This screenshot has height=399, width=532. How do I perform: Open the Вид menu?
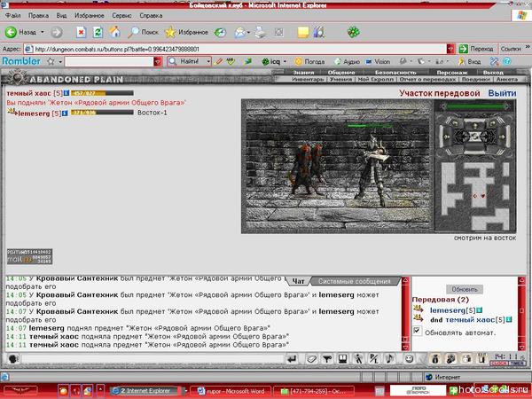click(61, 16)
